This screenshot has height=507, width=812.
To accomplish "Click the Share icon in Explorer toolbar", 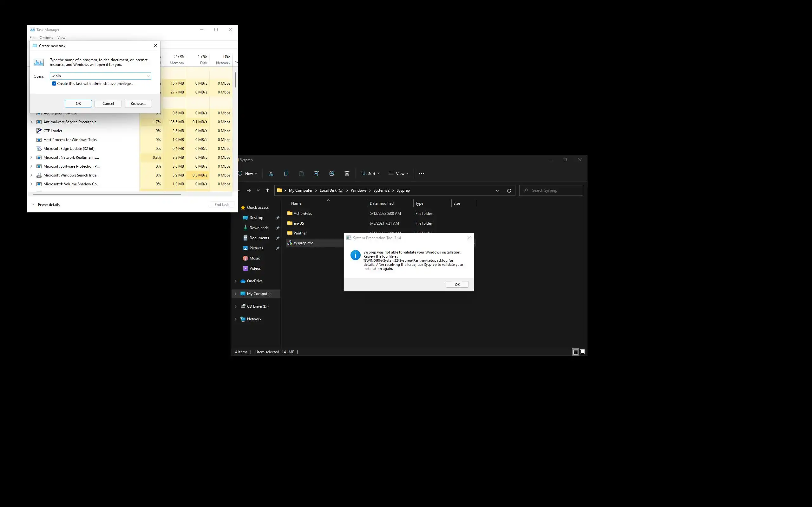I will [x=331, y=173].
